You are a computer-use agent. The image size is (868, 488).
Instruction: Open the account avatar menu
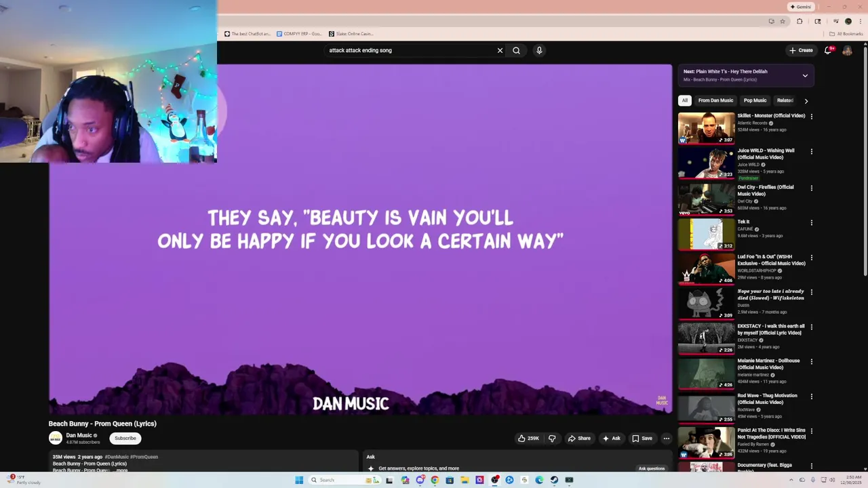click(847, 50)
